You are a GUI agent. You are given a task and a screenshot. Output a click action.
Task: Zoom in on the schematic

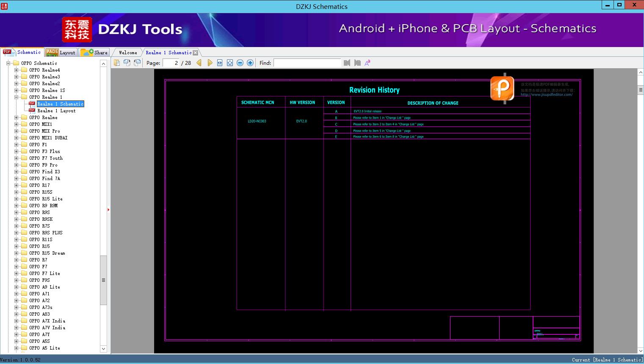[x=250, y=63]
